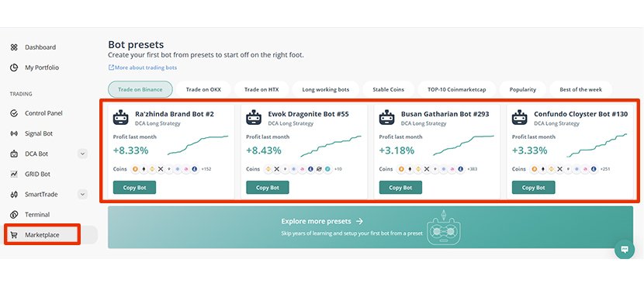Screen dimensions: 644x287
Task: Open Signal Bot via its broadcast icon
Action: click(x=14, y=133)
